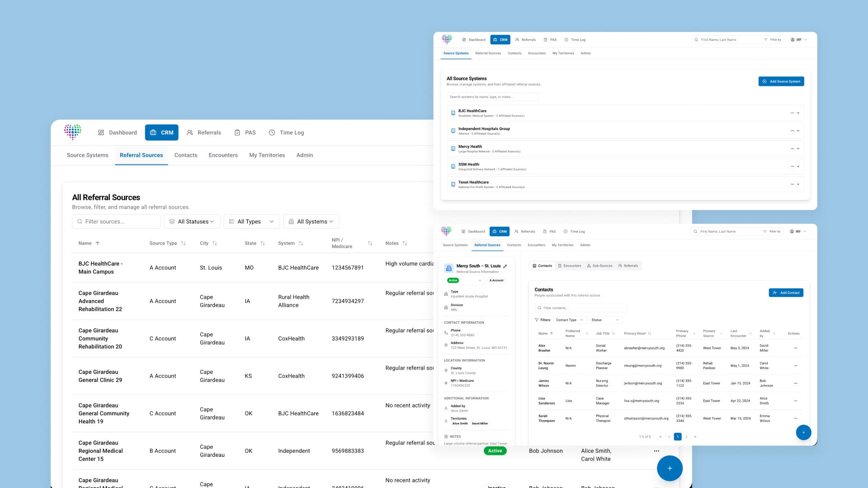Open row actions for Alex Brasher
This screenshot has height=488, width=868.
click(x=795, y=348)
